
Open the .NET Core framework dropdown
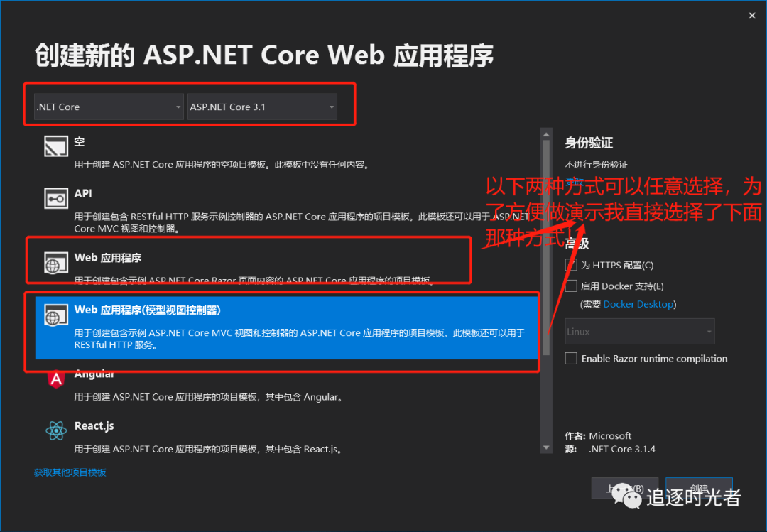click(109, 107)
